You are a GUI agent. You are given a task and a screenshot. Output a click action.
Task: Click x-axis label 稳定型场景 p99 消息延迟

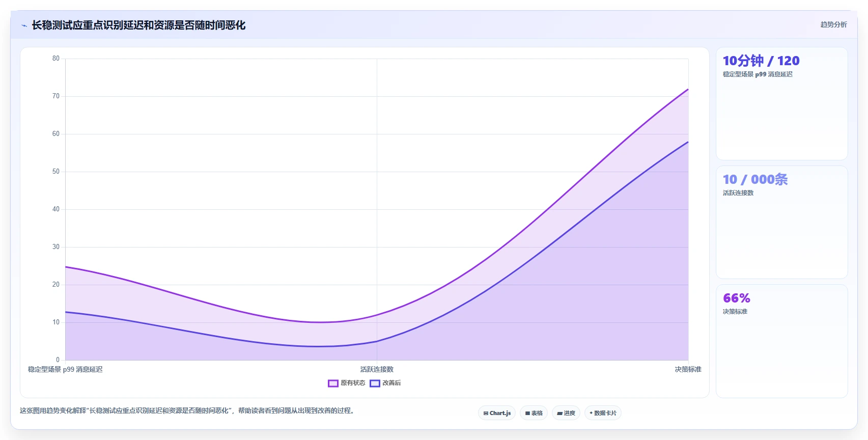click(65, 369)
